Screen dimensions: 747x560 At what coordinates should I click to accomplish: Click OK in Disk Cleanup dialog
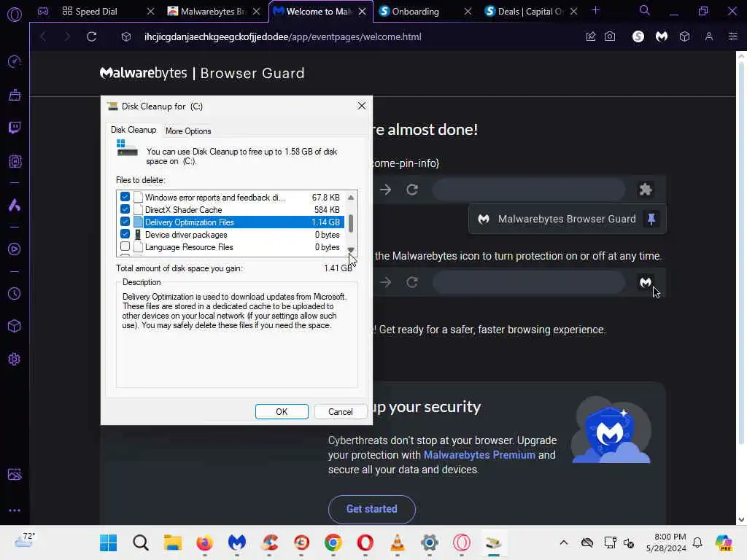click(x=282, y=411)
